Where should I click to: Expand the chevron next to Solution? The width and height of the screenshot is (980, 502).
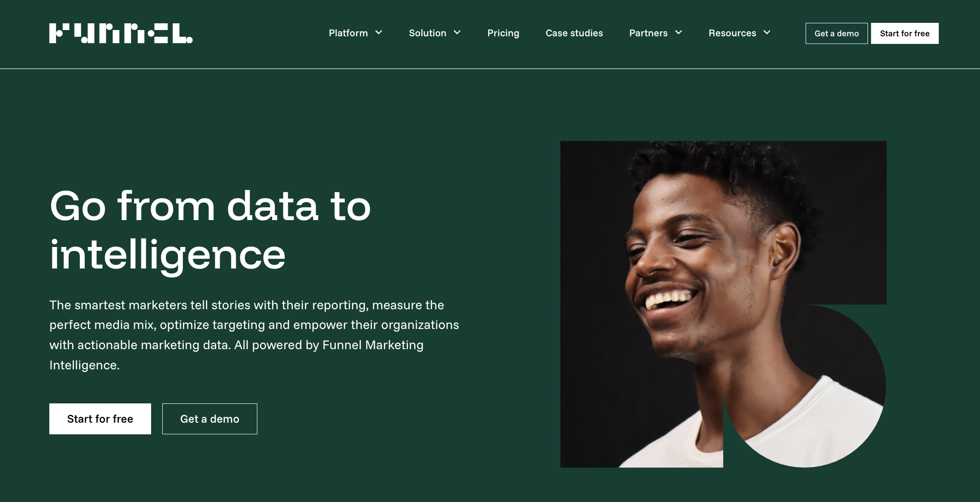pos(457,33)
